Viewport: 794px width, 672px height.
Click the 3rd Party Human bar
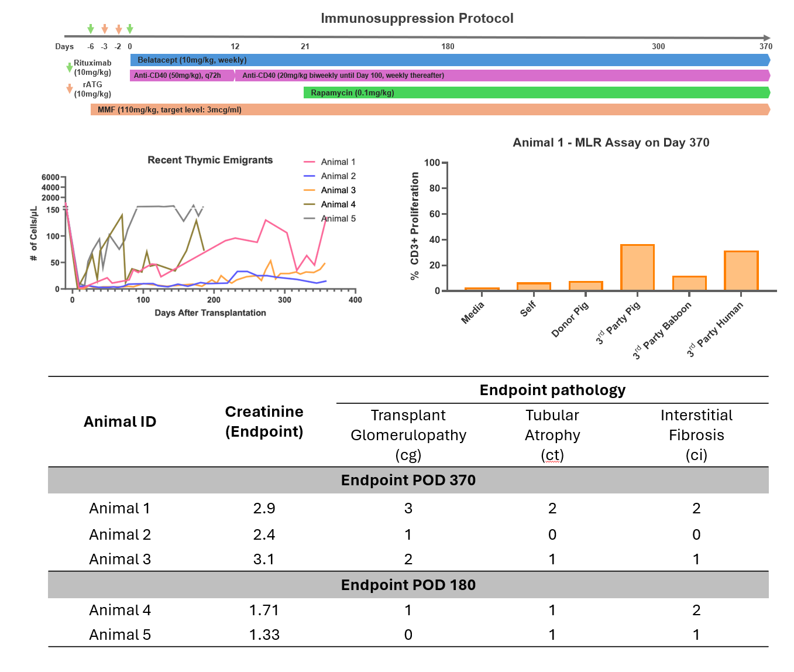[x=741, y=270]
